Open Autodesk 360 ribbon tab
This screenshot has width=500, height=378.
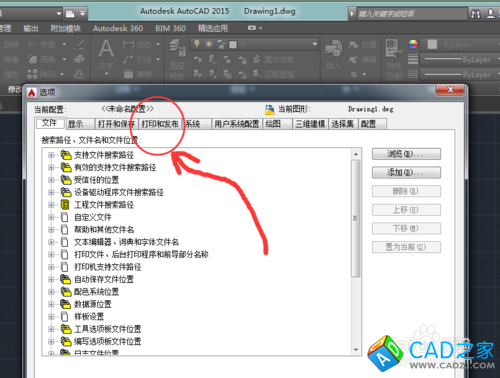tap(118, 29)
